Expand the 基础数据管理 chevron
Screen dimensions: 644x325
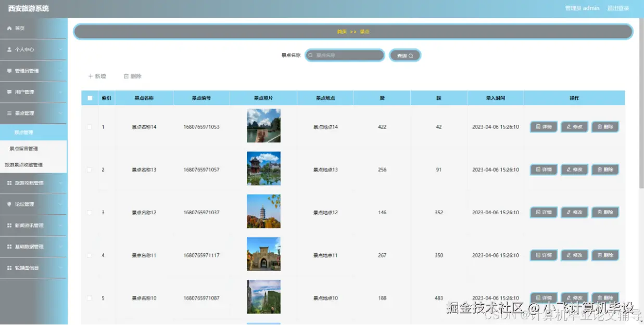[x=60, y=246]
